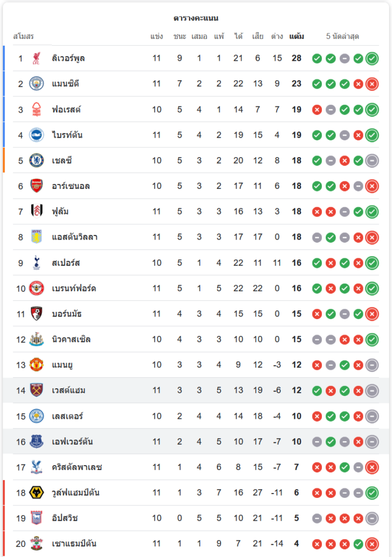The width and height of the screenshot is (392, 557).
Task: Select the Wolves wolf-head logo
Action: point(37,492)
